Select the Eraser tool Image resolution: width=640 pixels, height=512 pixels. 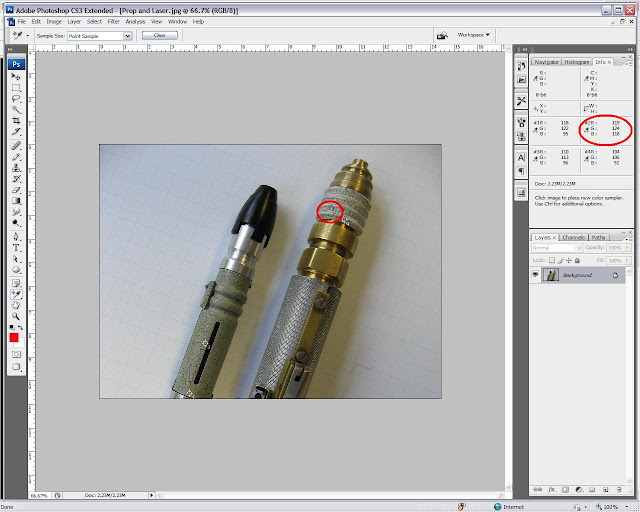click(16, 190)
